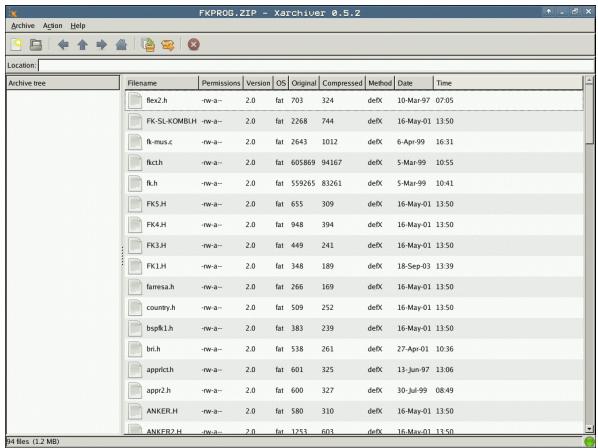Viewport: 598px width, 448px height.
Task: Click the file icon beside FK4.H
Action: pos(135,225)
